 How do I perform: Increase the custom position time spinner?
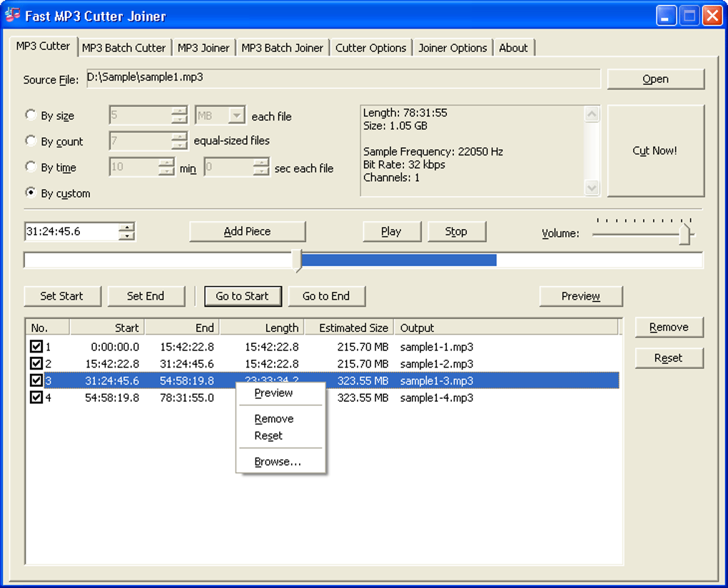coord(127,228)
